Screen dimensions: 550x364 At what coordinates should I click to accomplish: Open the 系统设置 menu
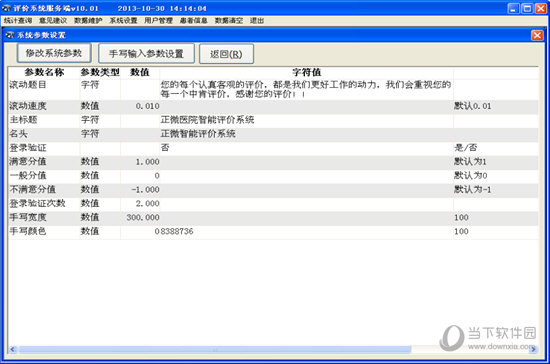[x=123, y=21]
